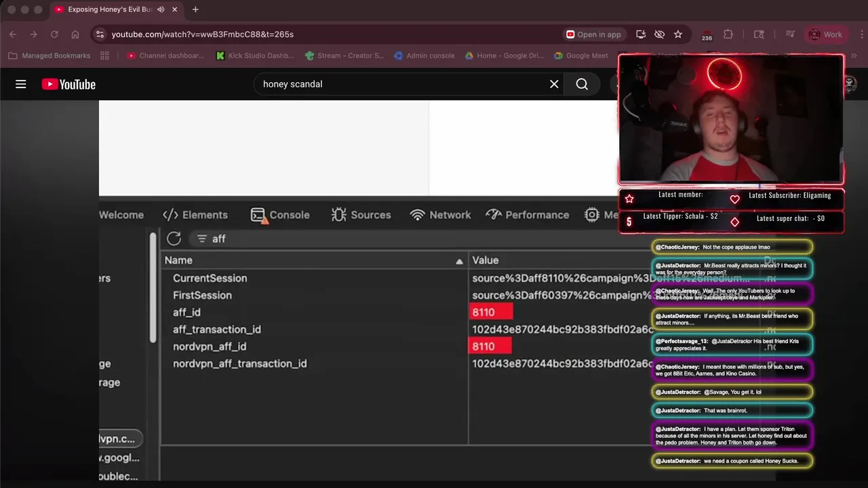Click the install app icon in address bar

click(x=641, y=34)
